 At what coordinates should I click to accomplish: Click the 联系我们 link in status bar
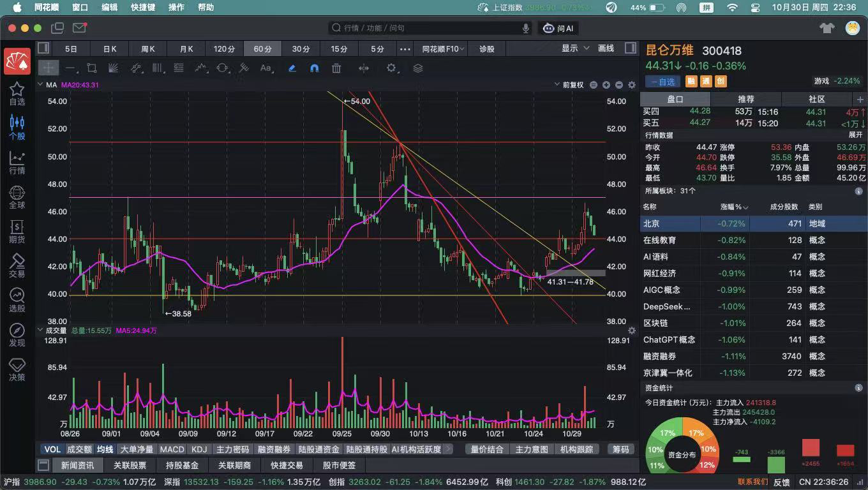coord(752,482)
